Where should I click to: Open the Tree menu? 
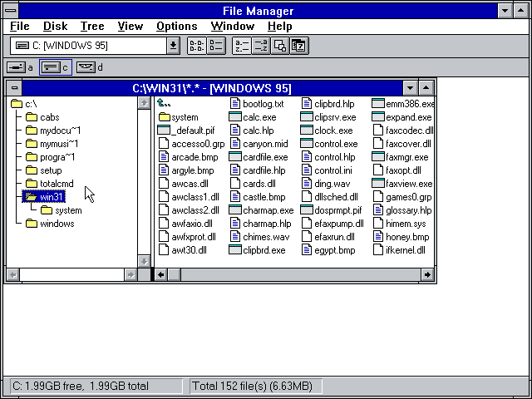click(92, 26)
